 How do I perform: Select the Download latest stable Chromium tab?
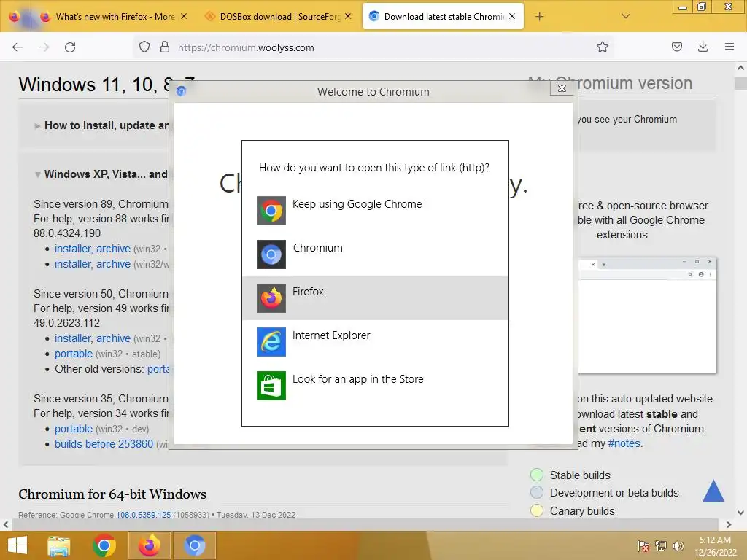click(443, 17)
